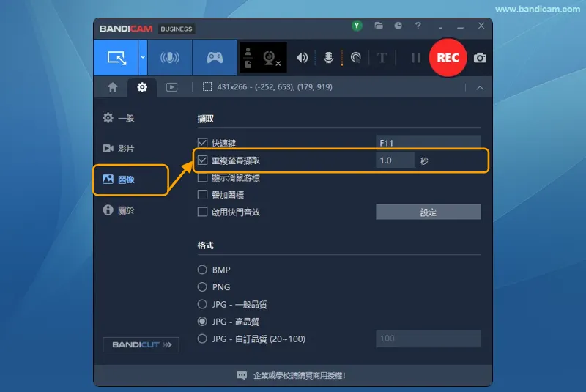586x392 pixels.
Task: Open the green Y account icon
Action: click(x=357, y=26)
